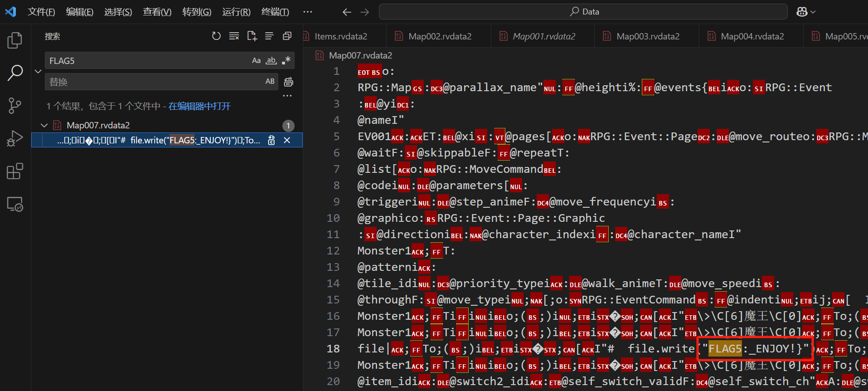Viewport: 868px width, 391px height.
Task: Switch to the Map003.rvdata2 tab
Action: [647, 36]
